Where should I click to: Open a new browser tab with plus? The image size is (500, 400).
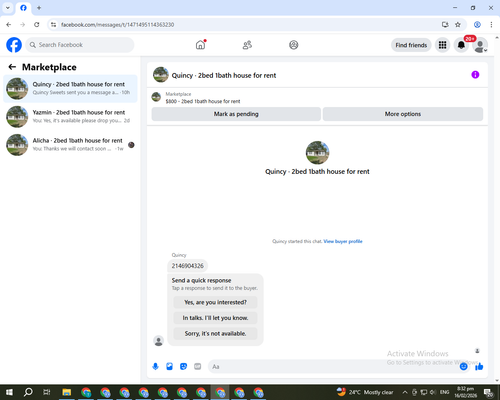(x=39, y=8)
